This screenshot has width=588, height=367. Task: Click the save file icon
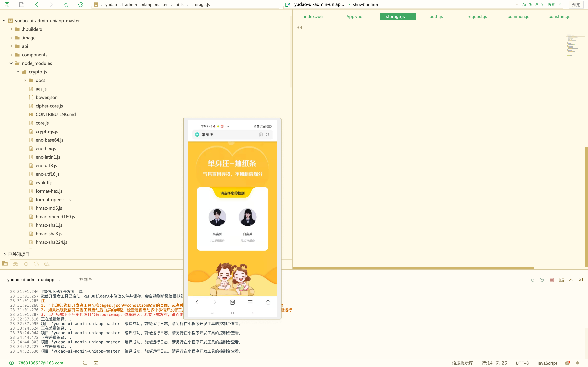(22, 5)
